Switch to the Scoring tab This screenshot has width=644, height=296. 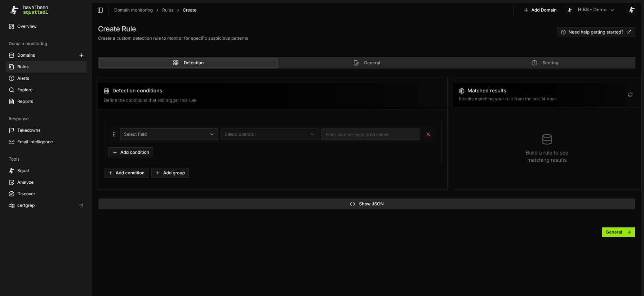pyautogui.click(x=545, y=63)
